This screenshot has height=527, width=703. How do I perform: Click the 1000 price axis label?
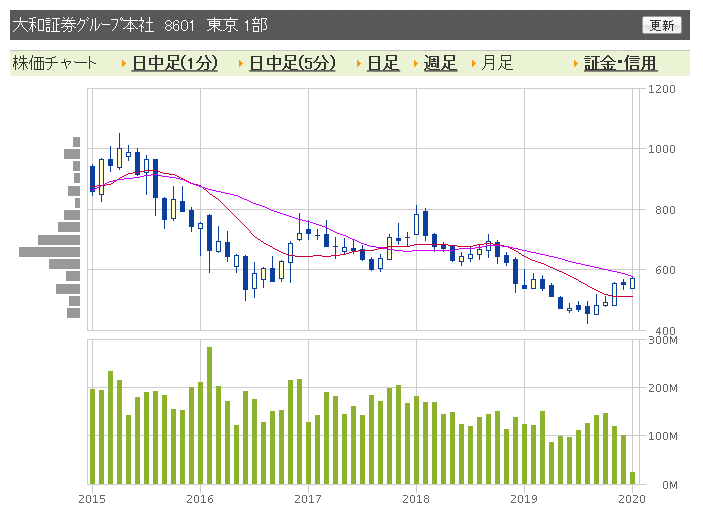click(x=662, y=149)
